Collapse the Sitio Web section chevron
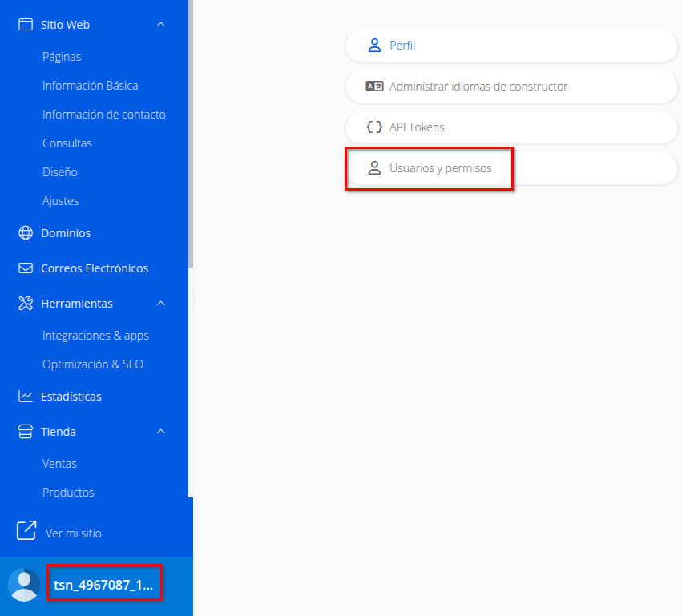Image resolution: width=682 pixels, height=616 pixels. (161, 25)
